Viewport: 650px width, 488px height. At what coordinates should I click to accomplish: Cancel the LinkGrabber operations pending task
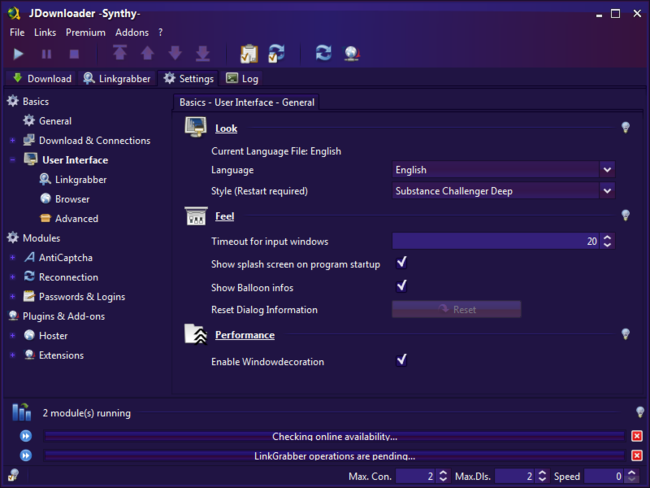(x=637, y=456)
